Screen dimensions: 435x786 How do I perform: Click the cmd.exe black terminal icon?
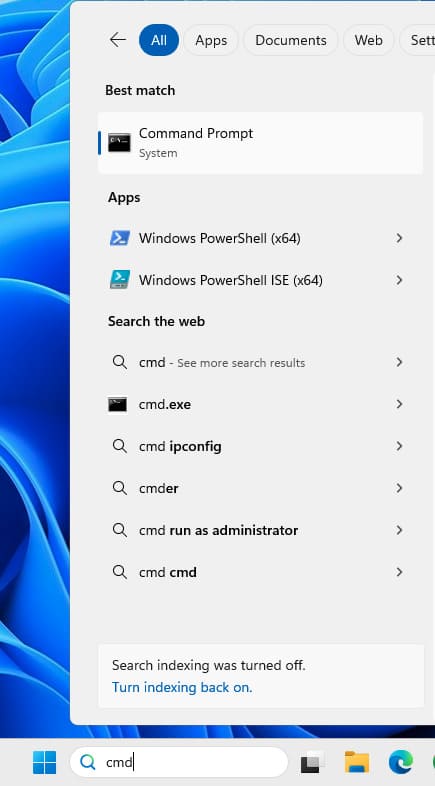point(118,405)
